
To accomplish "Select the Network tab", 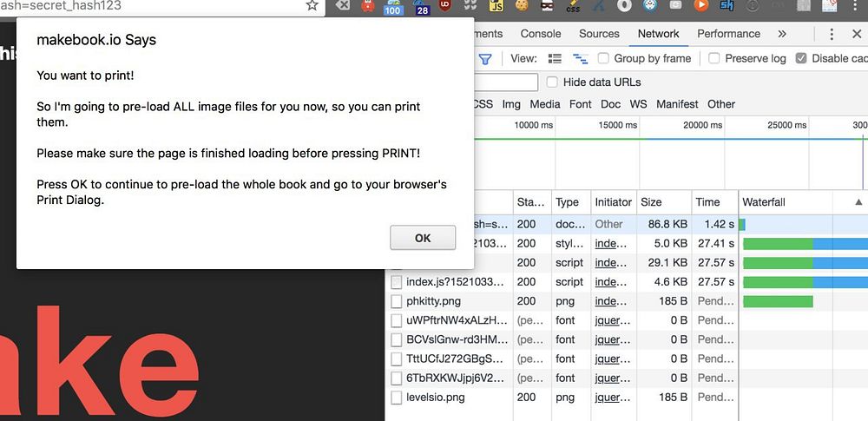I will 658,34.
